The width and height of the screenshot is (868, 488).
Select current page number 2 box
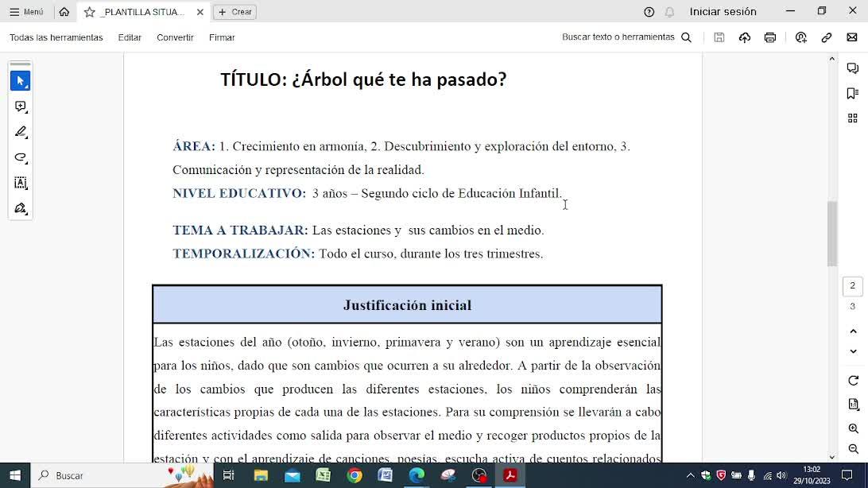pyautogui.click(x=852, y=286)
